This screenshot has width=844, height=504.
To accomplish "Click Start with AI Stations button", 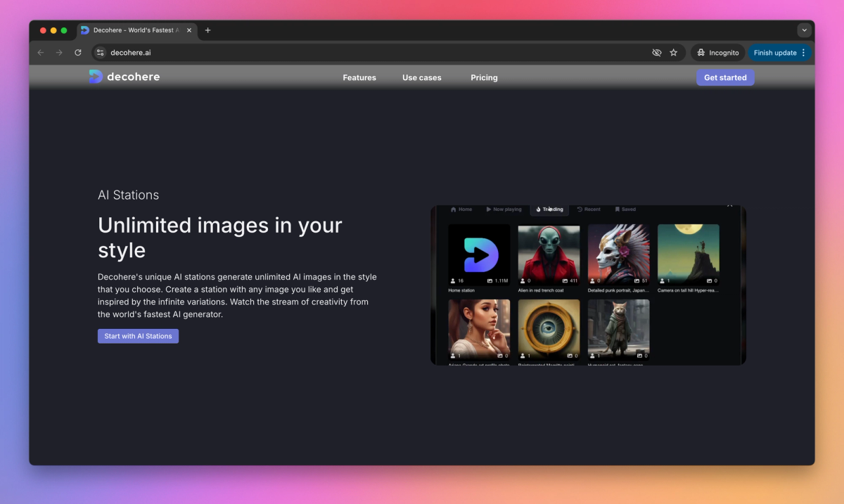I will pyautogui.click(x=138, y=336).
